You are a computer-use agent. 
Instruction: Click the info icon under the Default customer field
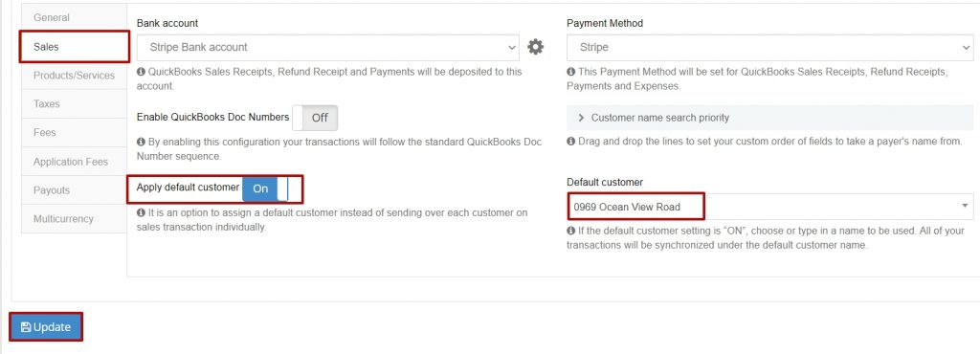[x=570, y=231]
